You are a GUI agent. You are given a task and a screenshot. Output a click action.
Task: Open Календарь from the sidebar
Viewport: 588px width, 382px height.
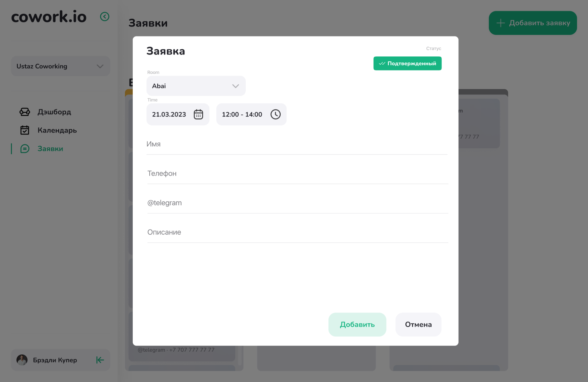click(x=57, y=130)
